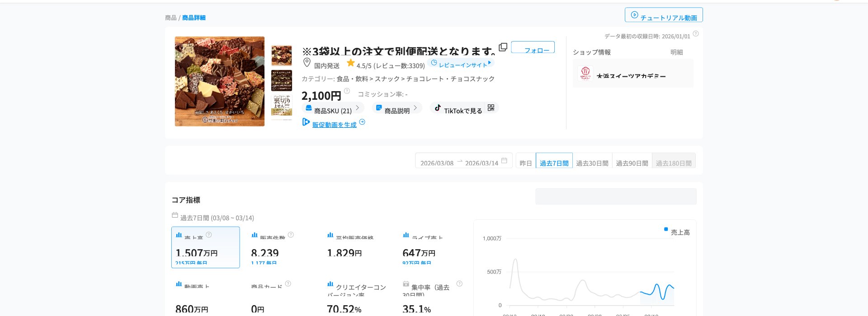Show the QR code icon next to TikTokで見る

pos(491,108)
